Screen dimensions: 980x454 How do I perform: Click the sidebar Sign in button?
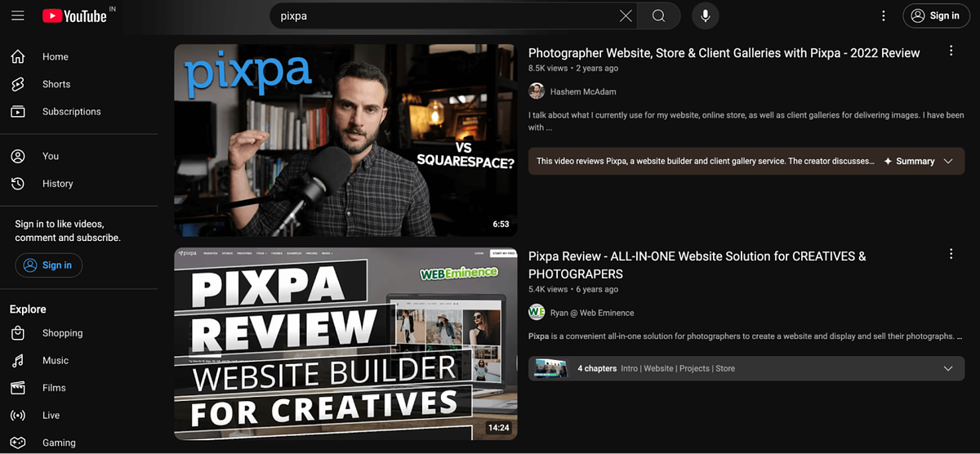(48, 265)
